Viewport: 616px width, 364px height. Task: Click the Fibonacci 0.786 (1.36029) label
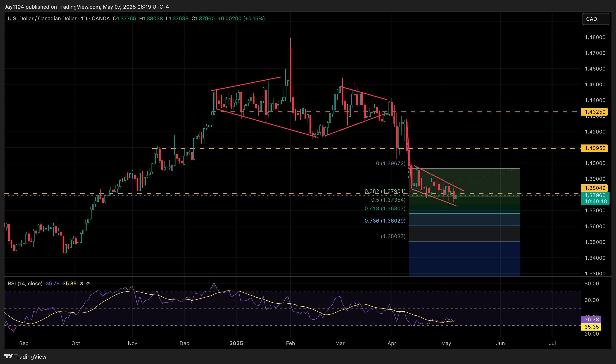point(385,221)
